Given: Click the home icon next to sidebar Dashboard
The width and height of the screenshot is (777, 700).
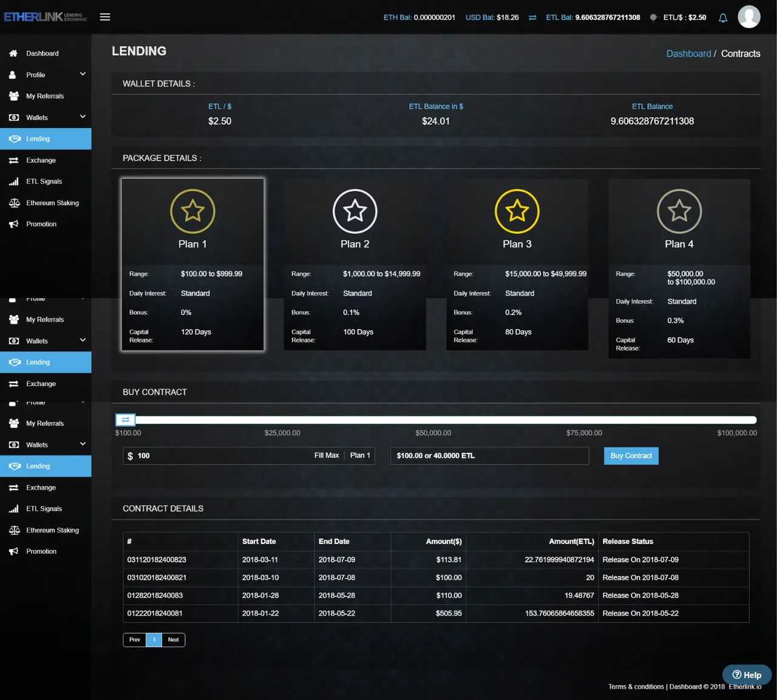Looking at the screenshot, I should point(13,53).
